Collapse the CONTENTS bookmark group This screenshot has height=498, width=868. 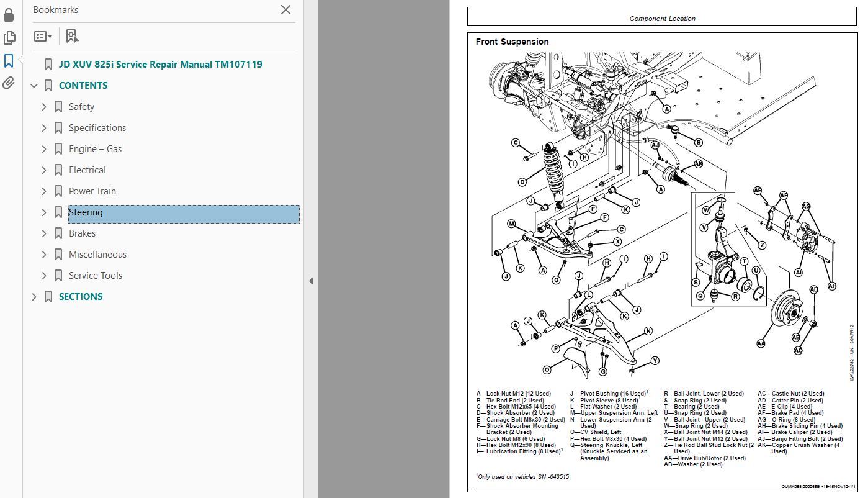point(34,86)
